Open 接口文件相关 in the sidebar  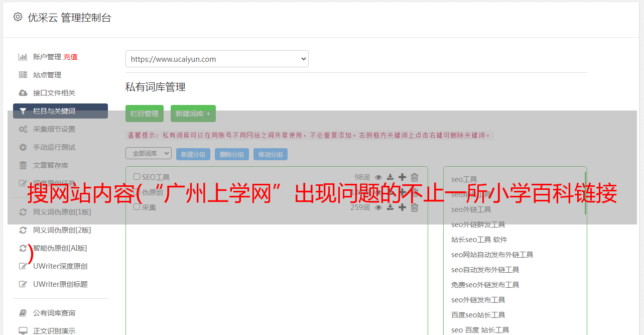[x=54, y=93]
